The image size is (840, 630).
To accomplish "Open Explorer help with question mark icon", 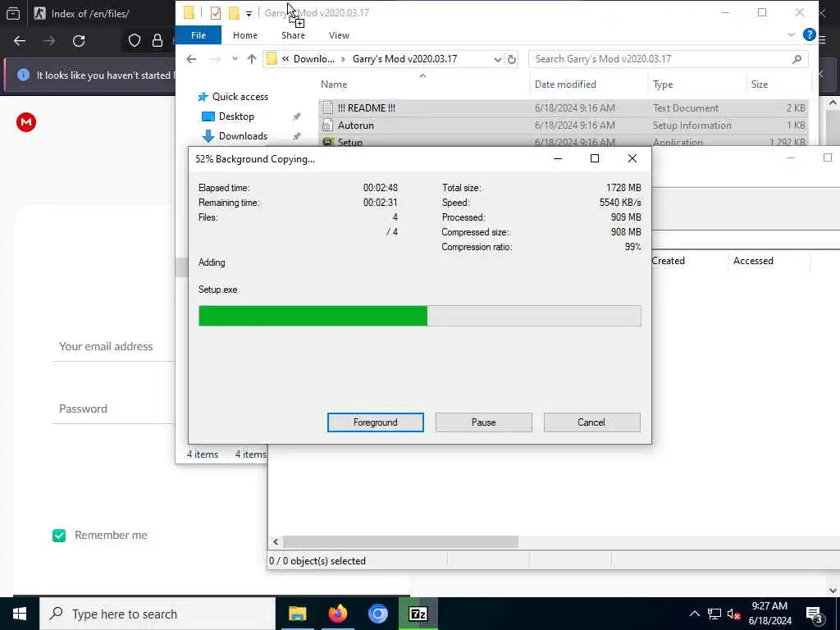I will [x=809, y=34].
